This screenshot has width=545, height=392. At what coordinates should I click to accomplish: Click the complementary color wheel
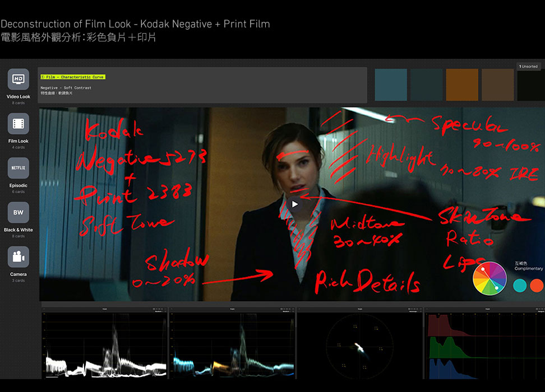(x=489, y=278)
